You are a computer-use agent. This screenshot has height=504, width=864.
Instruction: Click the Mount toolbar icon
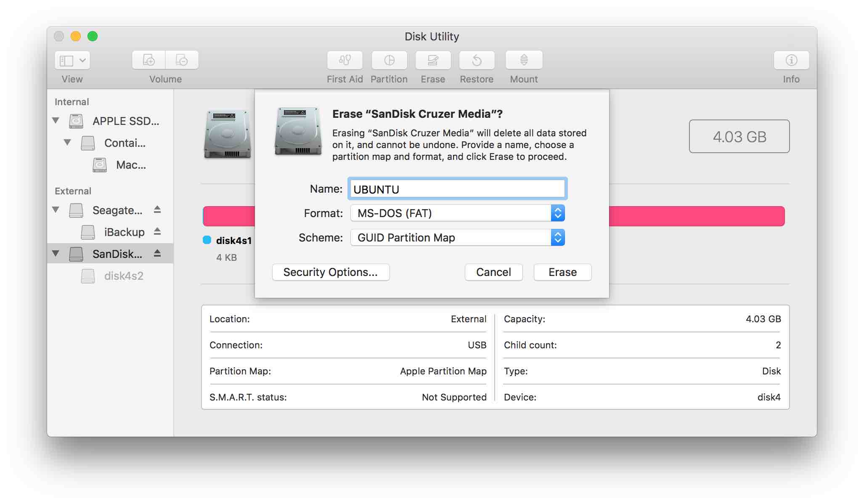(x=524, y=60)
